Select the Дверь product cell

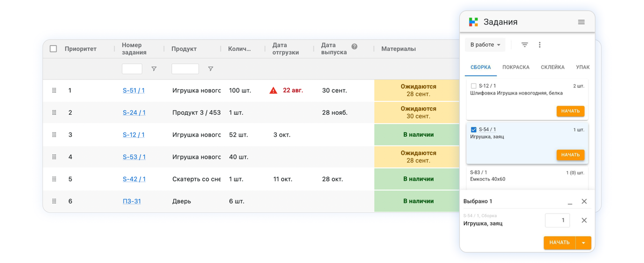[181, 201]
